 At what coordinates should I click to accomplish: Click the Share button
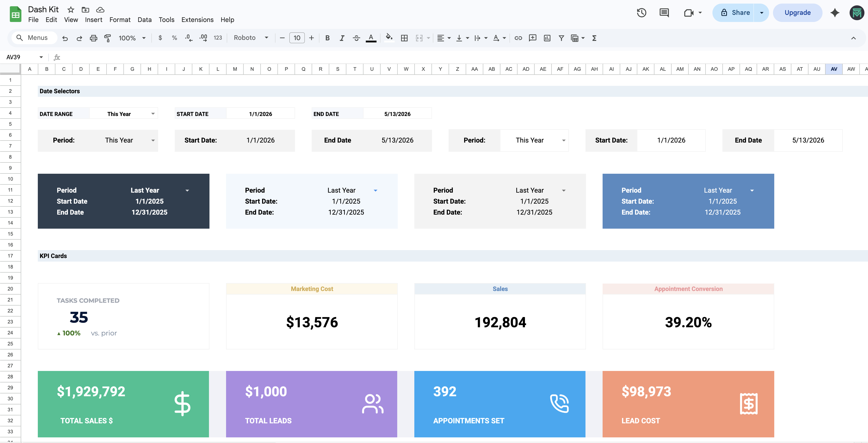733,13
